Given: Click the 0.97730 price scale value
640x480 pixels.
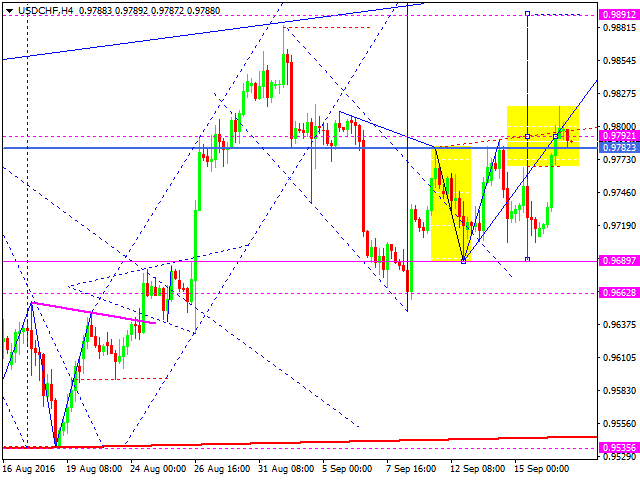Looking at the screenshot, I should [x=619, y=159].
